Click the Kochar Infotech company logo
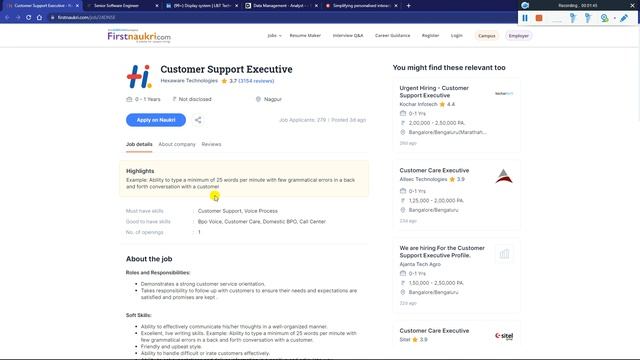640x360 pixels. coord(504,93)
